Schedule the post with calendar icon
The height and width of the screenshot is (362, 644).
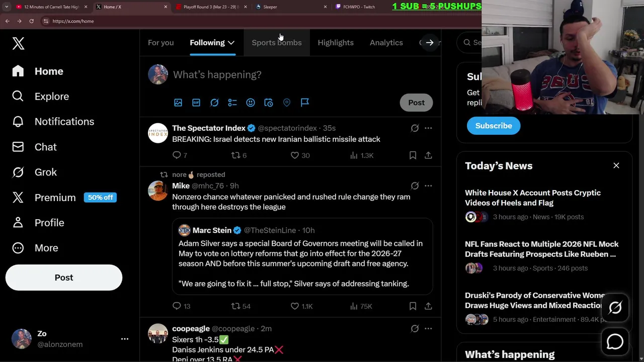pos(269,103)
